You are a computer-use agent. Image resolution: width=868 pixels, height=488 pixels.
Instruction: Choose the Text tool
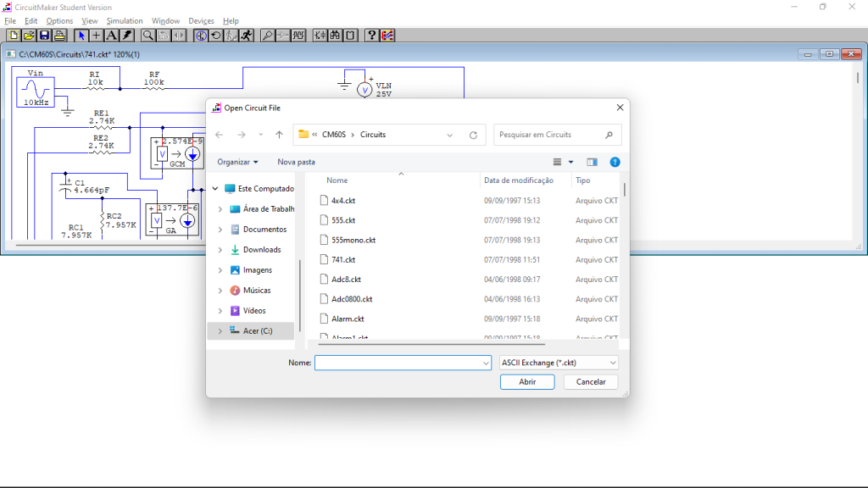click(x=110, y=35)
